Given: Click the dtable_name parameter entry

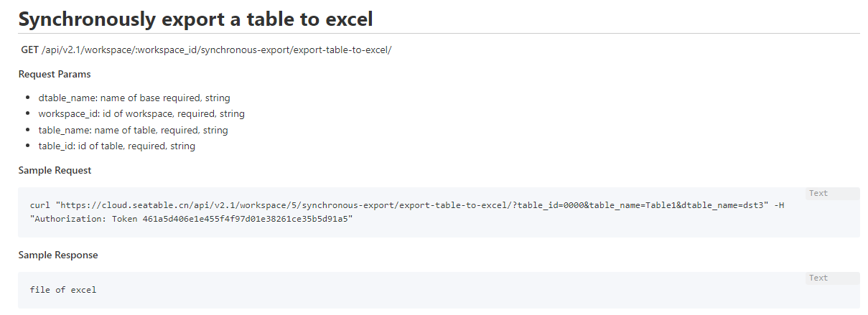Looking at the screenshot, I should 134,98.
